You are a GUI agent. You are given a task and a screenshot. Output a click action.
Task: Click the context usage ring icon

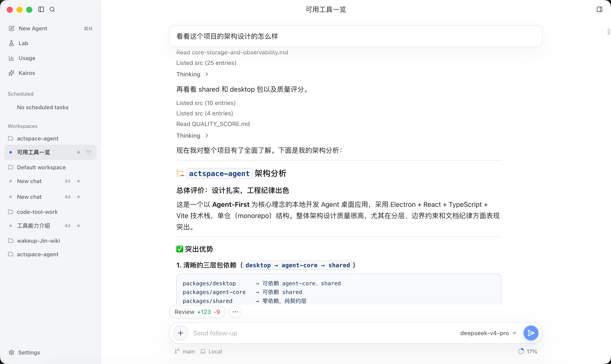(521, 351)
